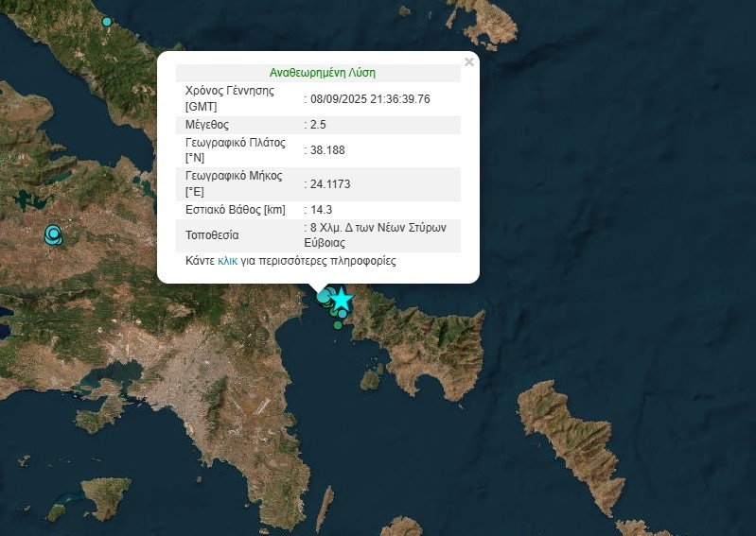Screen dimensions: 756x536
Task: Click the cyan star epicenter marker
Action: [x=341, y=300]
